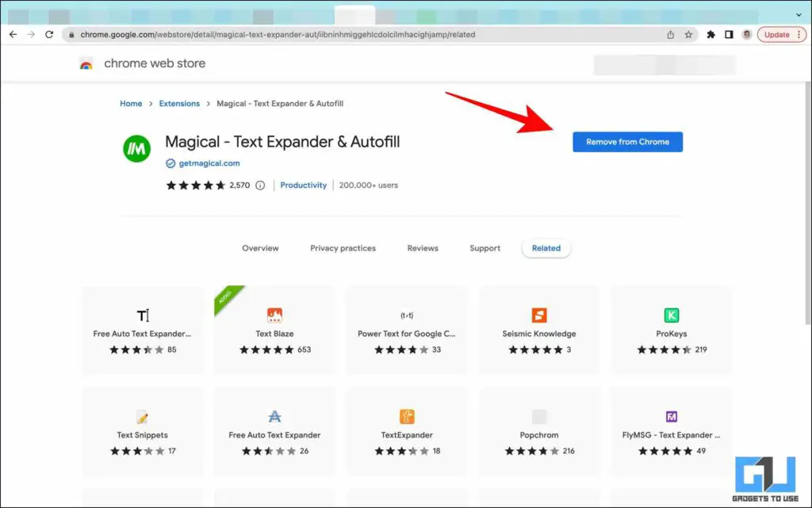Switch to the Support tab
This screenshot has height=508, width=812.
click(x=485, y=248)
